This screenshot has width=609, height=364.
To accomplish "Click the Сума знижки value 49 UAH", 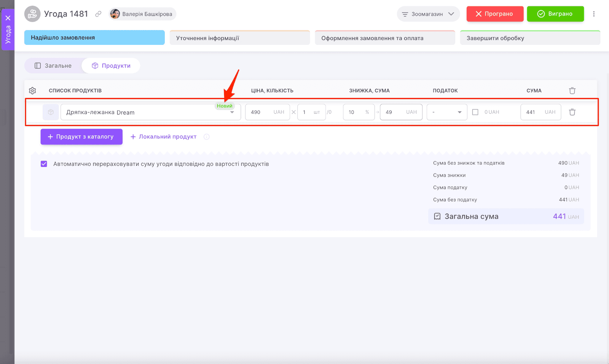I will pyautogui.click(x=570, y=175).
